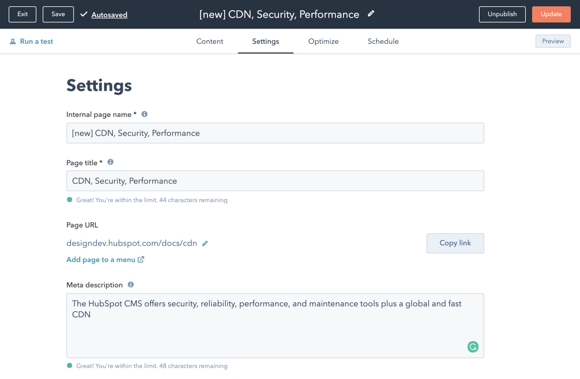Click the flask icon beside Run a test
The height and width of the screenshot is (379, 580).
point(13,41)
